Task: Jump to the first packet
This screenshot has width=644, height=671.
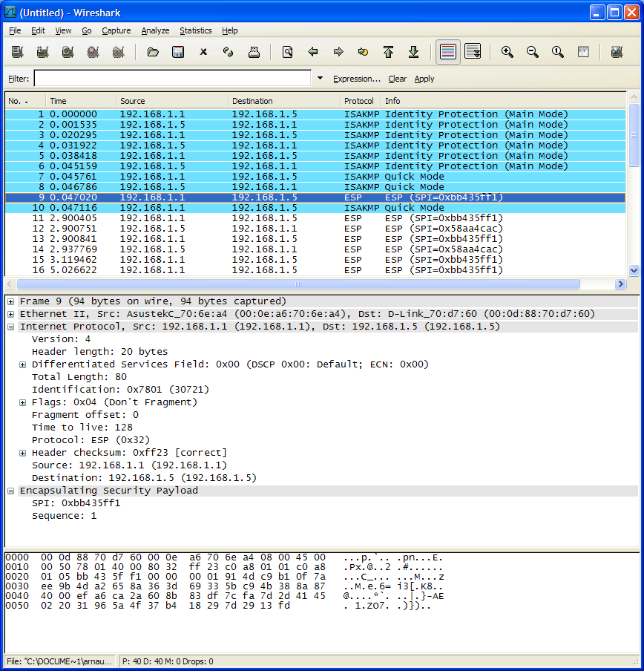Action: pyautogui.click(x=388, y=52)
